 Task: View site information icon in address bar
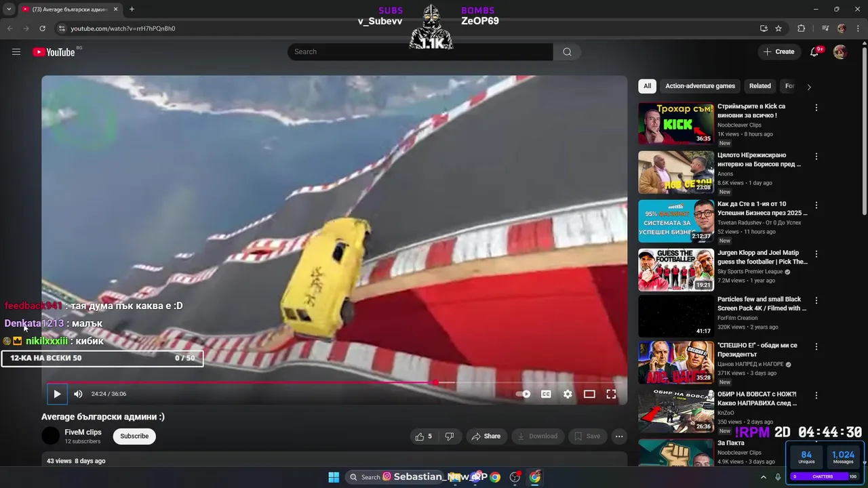[62, 28]
